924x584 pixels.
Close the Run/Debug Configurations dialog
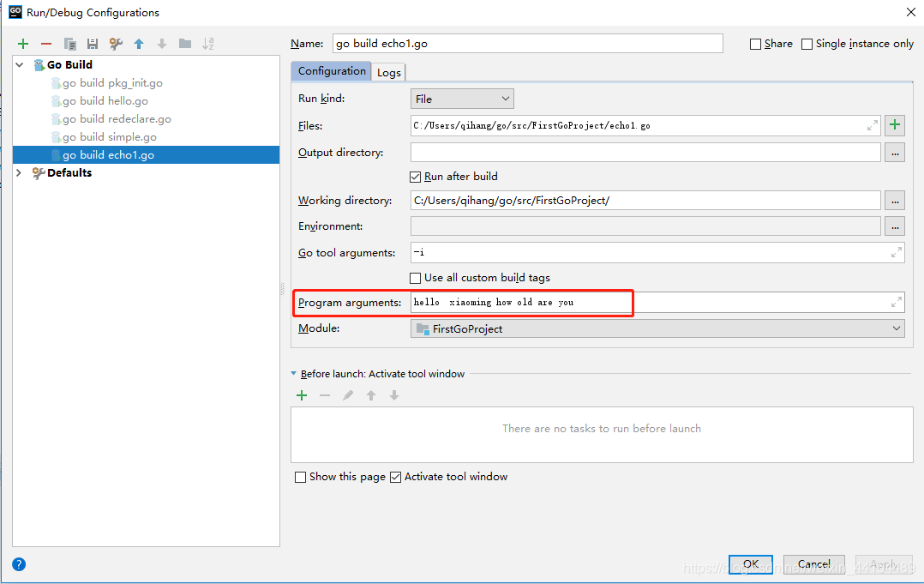[x=910, y=12]
